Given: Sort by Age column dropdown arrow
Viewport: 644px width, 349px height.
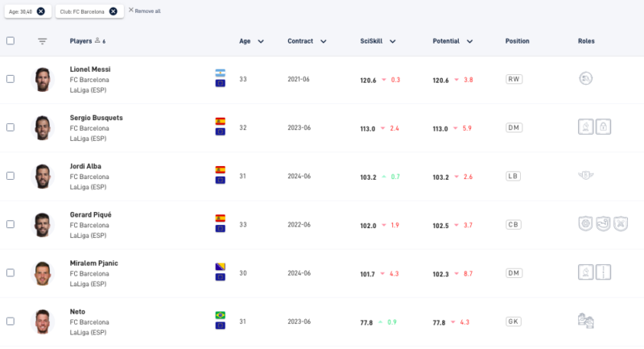Looking at the screenshot, I should coord(261,41).
